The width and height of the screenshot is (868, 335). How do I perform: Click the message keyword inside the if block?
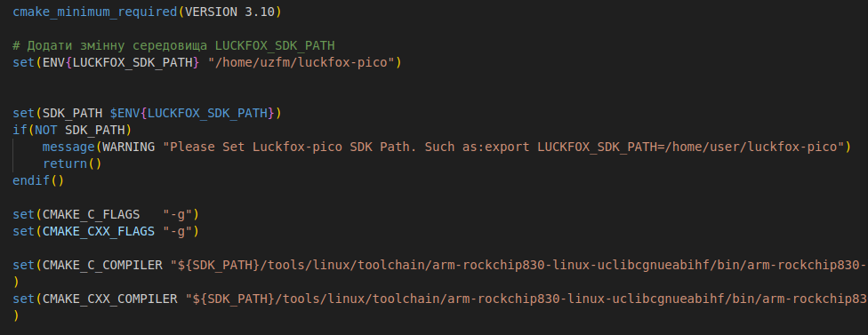68,147
